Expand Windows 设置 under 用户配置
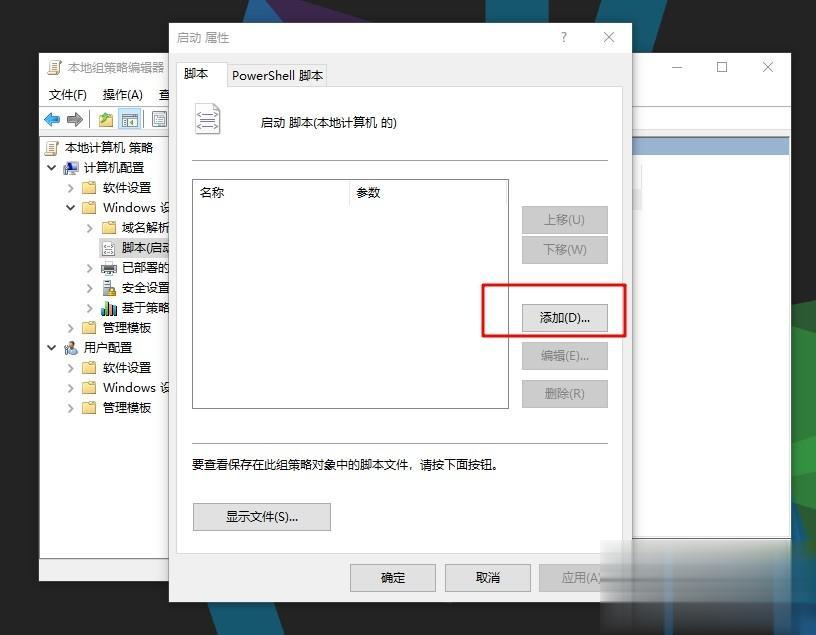This screenshot has width=816, height=635. pos(71,388)
